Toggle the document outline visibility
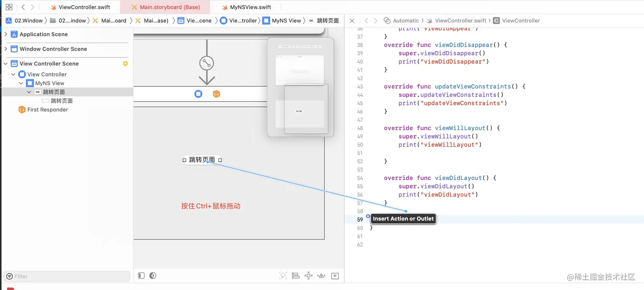This screenshot has height=290, width=644. [x=141, y=276]
